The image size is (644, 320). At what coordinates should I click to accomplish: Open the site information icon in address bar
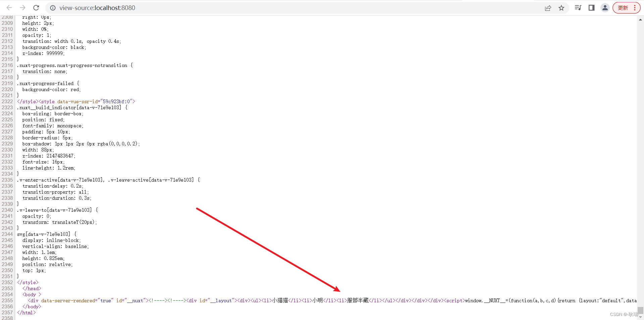click(x=53, y=8)
